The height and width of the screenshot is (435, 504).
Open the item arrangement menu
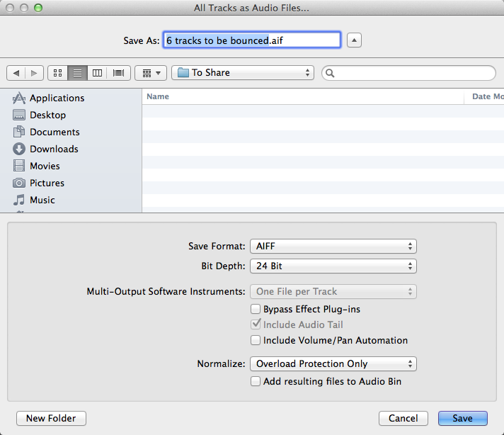pyautogui.click(x=150, y=73)
